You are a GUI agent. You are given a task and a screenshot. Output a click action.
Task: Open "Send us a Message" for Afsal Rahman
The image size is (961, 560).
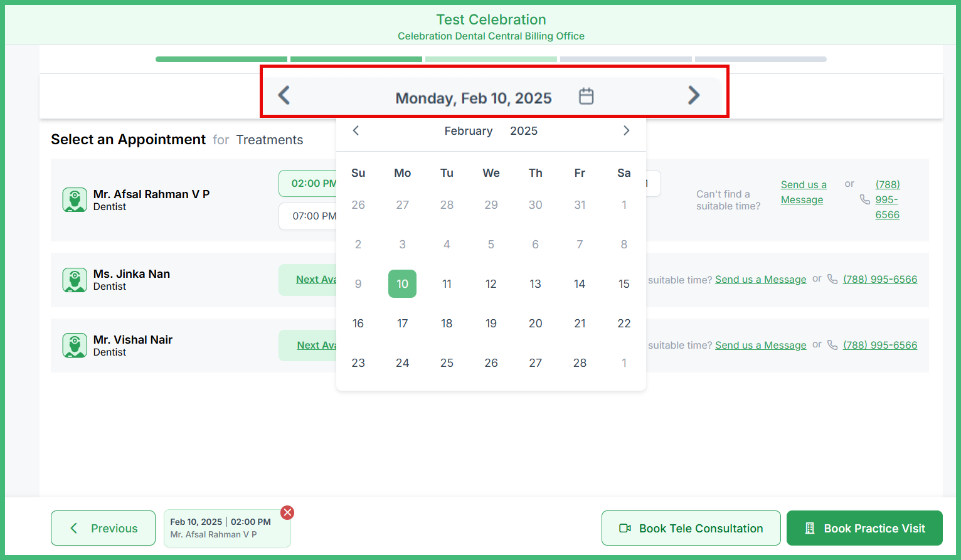coord(804,192)
